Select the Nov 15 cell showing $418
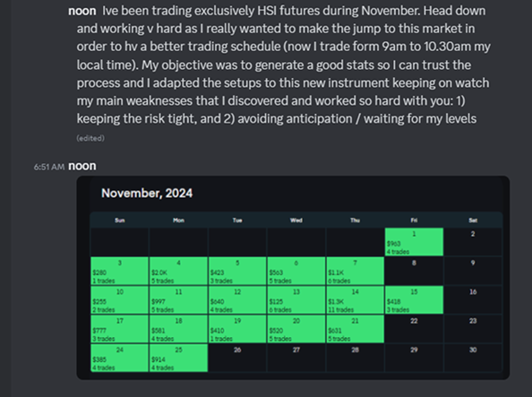Viewport: 532px width, 397px height. coord(414,300)
